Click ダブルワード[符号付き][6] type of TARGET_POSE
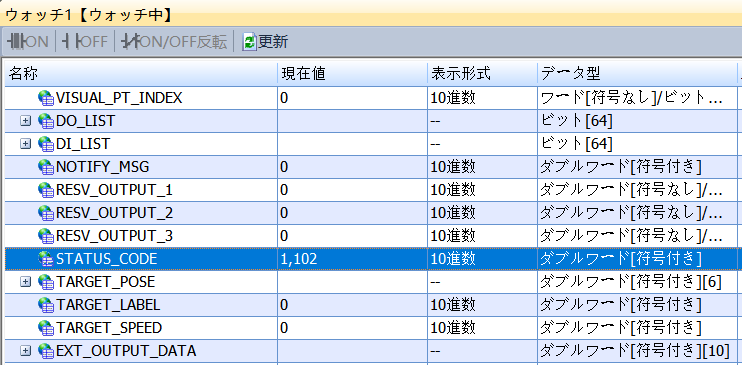 point(630,282)
